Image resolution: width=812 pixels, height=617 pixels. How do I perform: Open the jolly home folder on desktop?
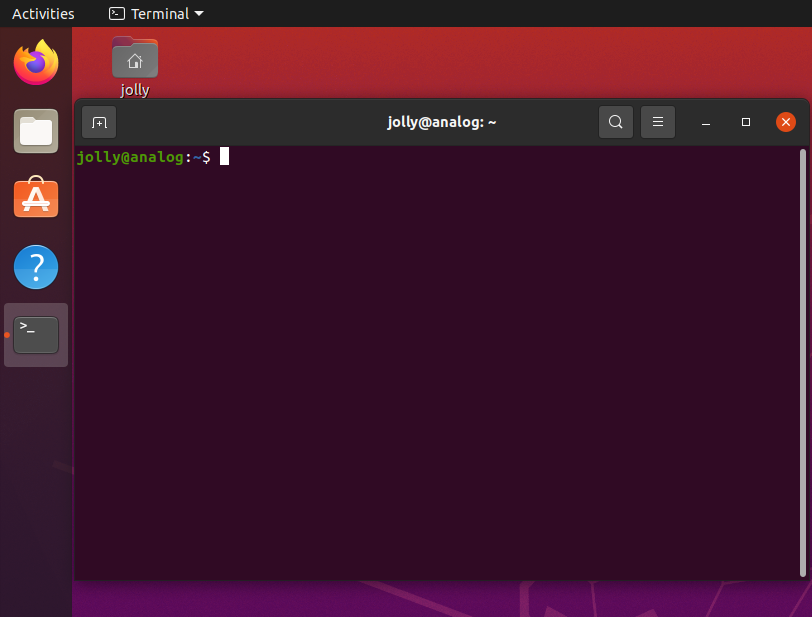tap(135, 58)
